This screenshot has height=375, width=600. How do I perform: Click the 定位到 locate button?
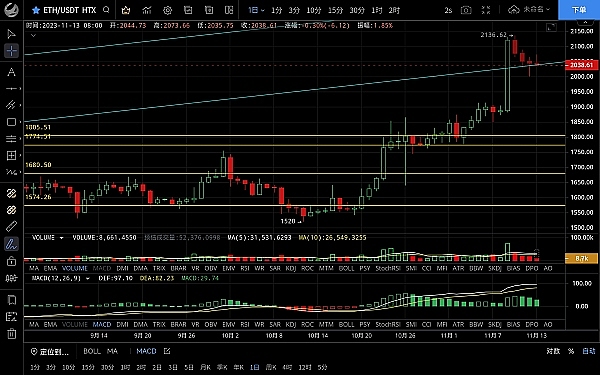pyautogui.click(x=50, y=352)
